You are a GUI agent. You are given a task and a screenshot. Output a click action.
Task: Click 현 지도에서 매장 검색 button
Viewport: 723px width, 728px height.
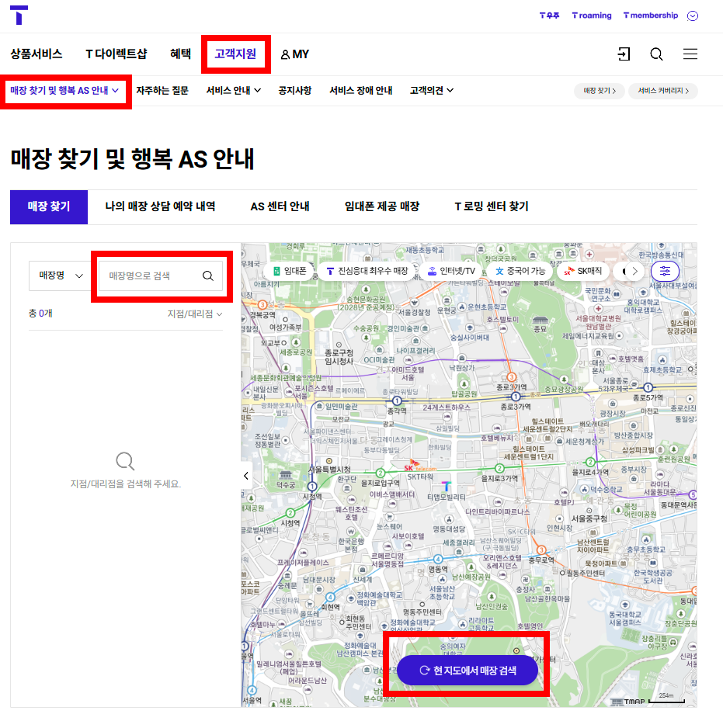468,671
